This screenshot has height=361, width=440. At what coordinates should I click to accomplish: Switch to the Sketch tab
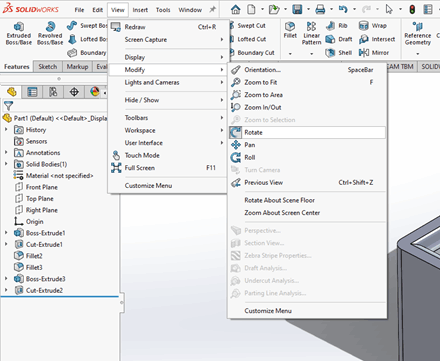point(48,67)
